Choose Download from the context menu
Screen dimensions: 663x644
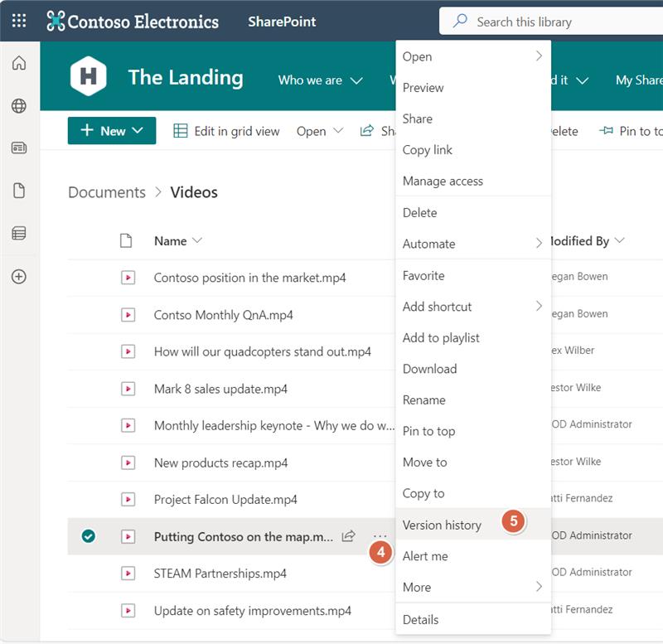point(473,369)
